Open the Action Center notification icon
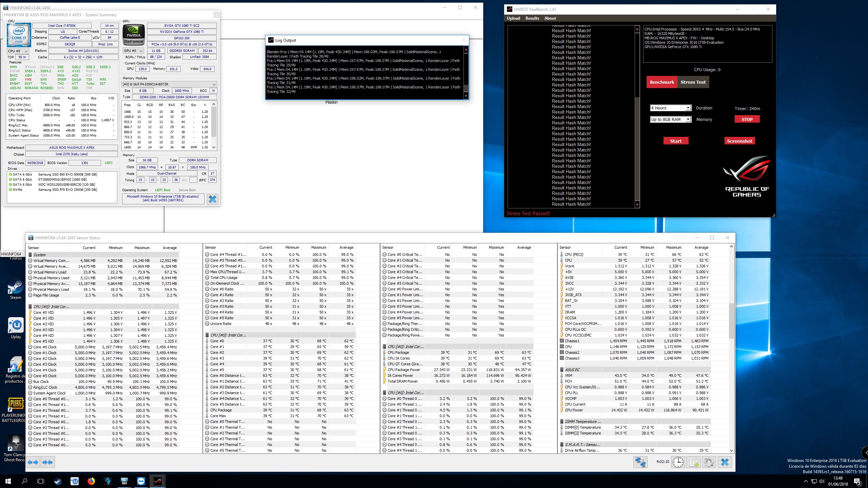The height and width of the screenshot is (488, 868). pyautogui.click(x=857, y=481)
